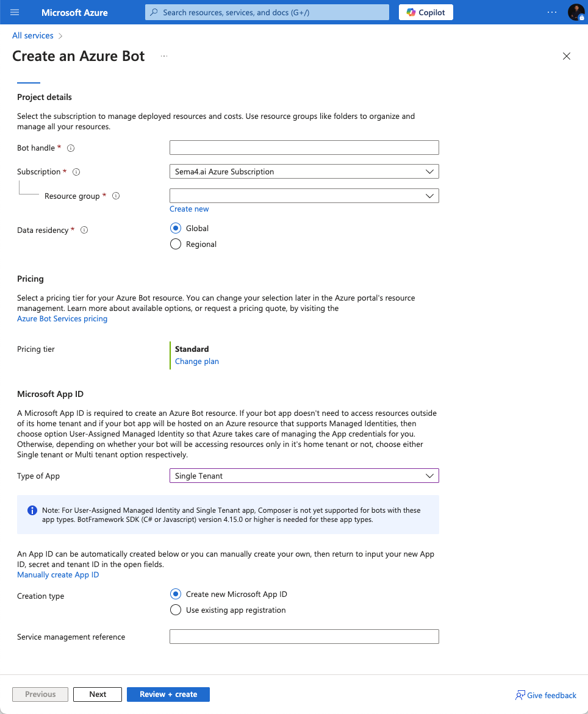Show info tooltip for Subscription
Screen dimensions: 588x714
point(76,172)
